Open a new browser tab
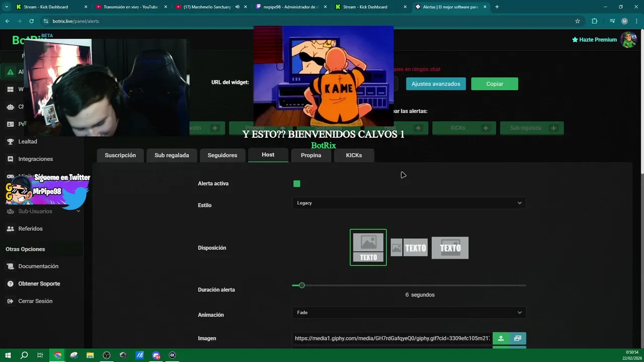644x362 pixels. [497, 7]
